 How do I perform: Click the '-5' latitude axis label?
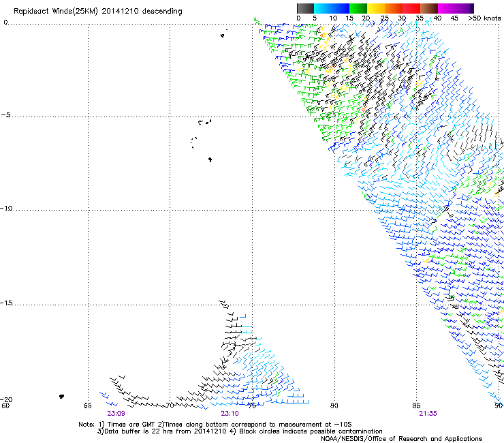pos(5,115)
